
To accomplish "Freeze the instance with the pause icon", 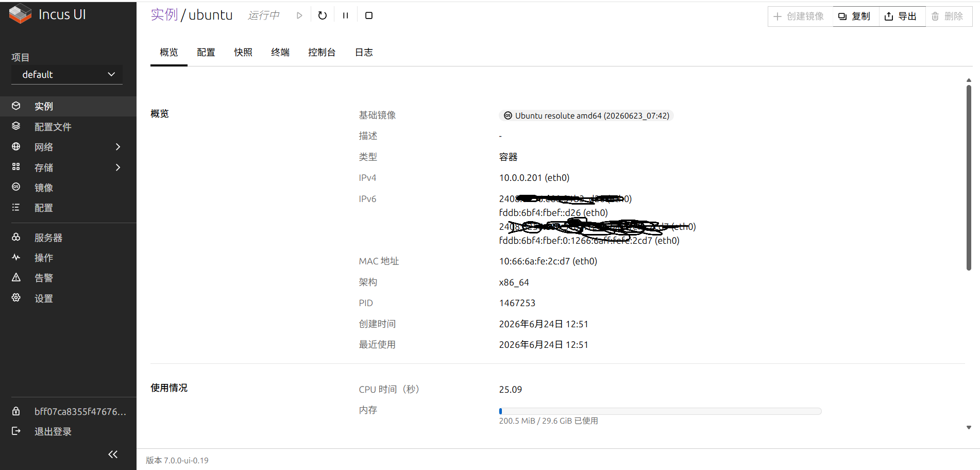I will 346,15.
